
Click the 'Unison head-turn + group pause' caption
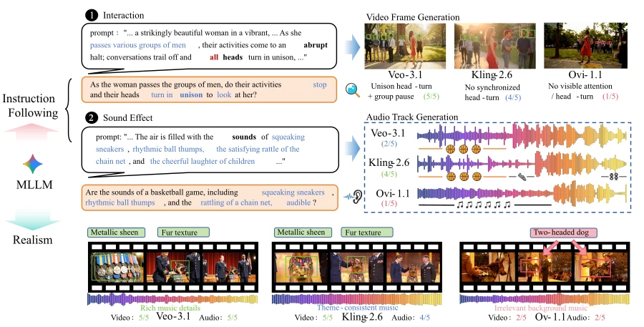[404, 91]
